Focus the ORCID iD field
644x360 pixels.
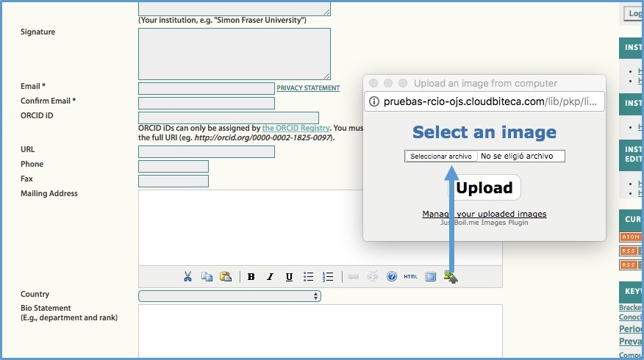coord(229,118)
